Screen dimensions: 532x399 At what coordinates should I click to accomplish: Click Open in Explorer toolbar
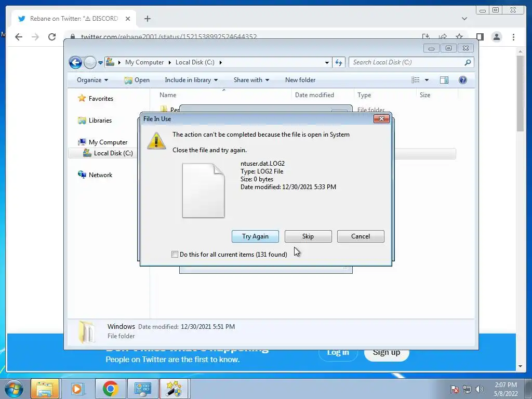pos(137,80)
